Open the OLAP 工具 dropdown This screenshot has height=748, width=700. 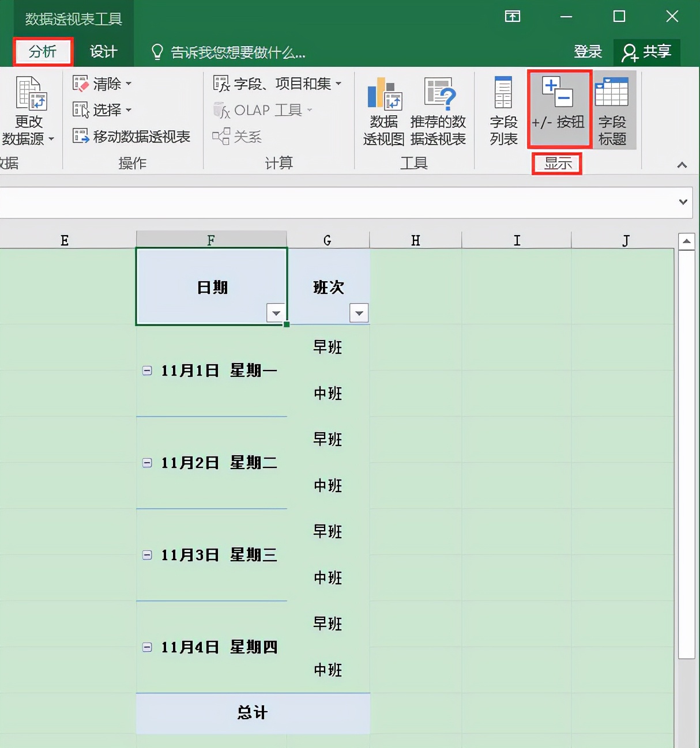[x=263, y=109]
